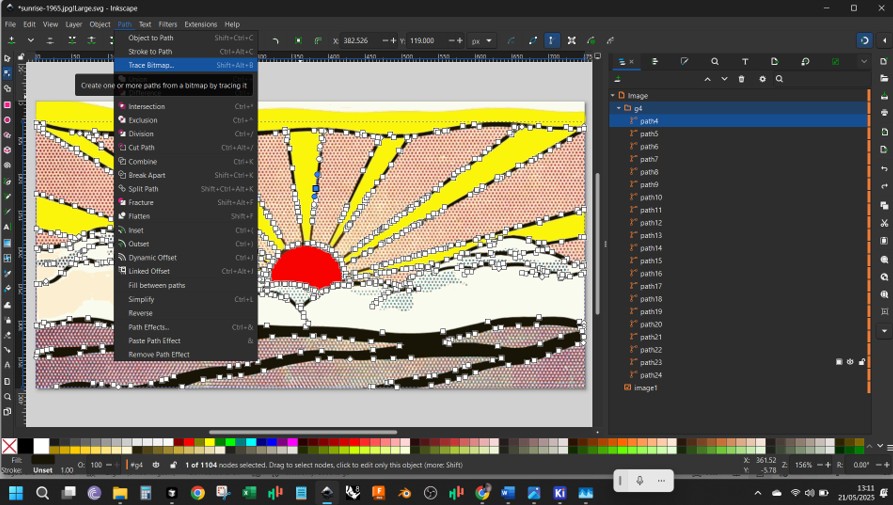Image resolution: width=893 pixels, height=505 pixels.
Task: Toggle lock on path23
Action: pos(861,362)
